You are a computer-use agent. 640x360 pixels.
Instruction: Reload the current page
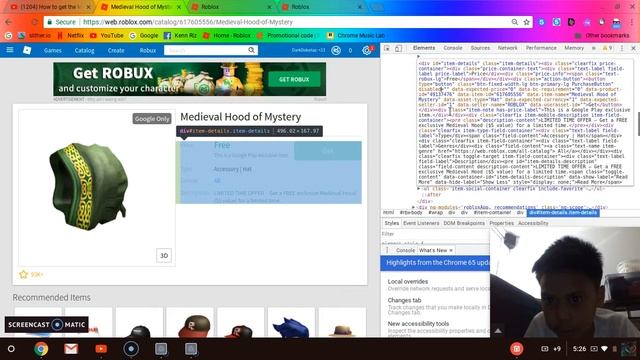click(34, 22)
